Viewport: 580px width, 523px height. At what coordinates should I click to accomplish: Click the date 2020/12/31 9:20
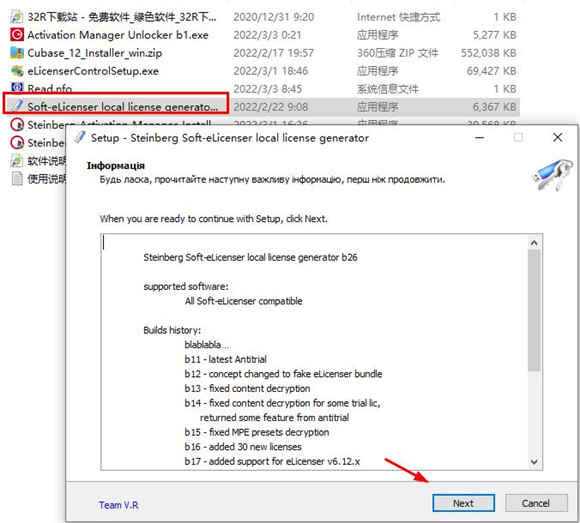pyautogui.click(x=273, y=17)
